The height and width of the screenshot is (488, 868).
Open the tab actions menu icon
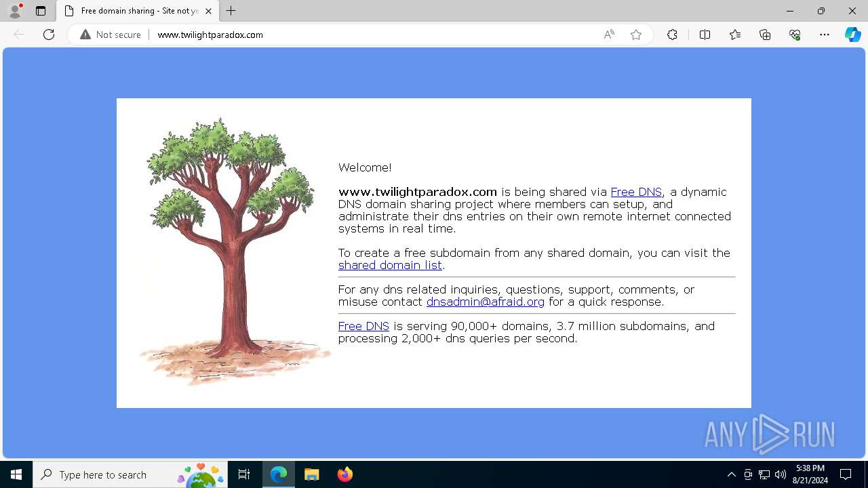pos(41,11)
